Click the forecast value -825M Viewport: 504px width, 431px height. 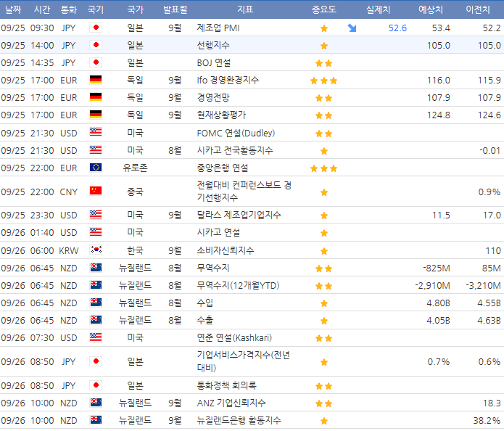(436, 268)
